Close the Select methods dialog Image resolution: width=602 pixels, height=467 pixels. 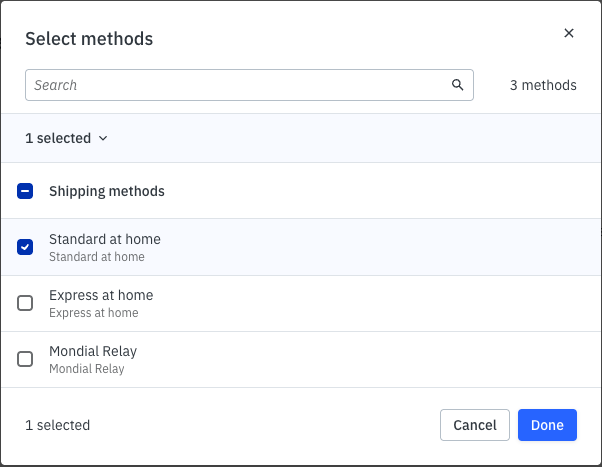pyautogui.click(x=569, y=33)
